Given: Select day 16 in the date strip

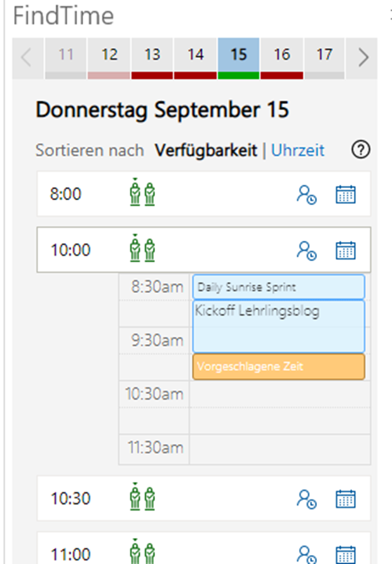Looking at the screenshot, I should click(x=281, y=58).
